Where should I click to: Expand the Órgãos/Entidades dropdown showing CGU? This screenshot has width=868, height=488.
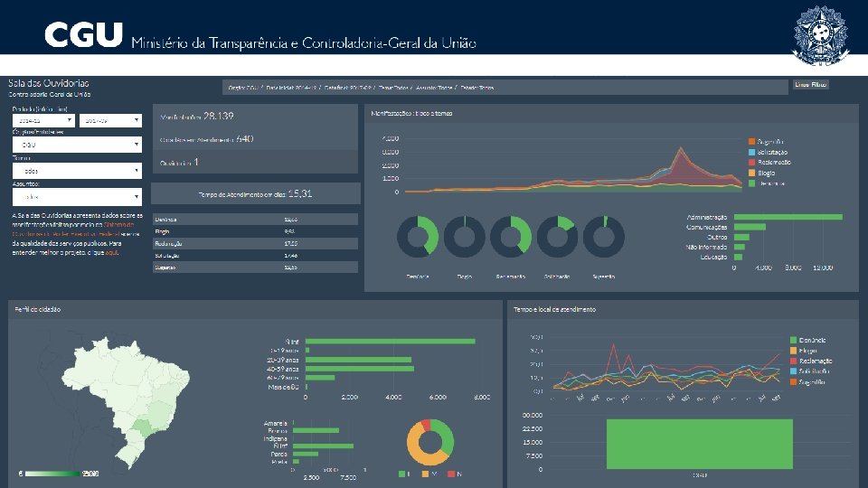pos(77,145)
